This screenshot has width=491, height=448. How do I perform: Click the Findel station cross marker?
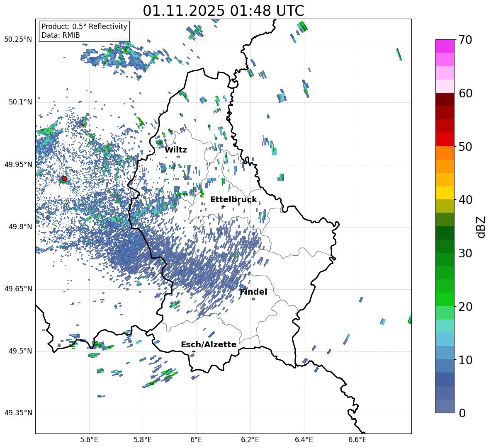(x=253, y=299)
